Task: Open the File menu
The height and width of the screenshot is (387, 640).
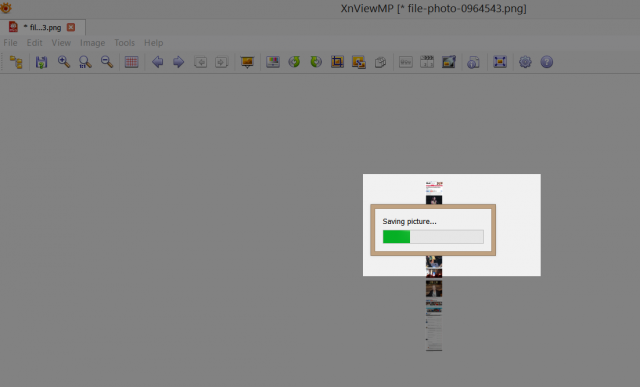Action: coord(10,43)
